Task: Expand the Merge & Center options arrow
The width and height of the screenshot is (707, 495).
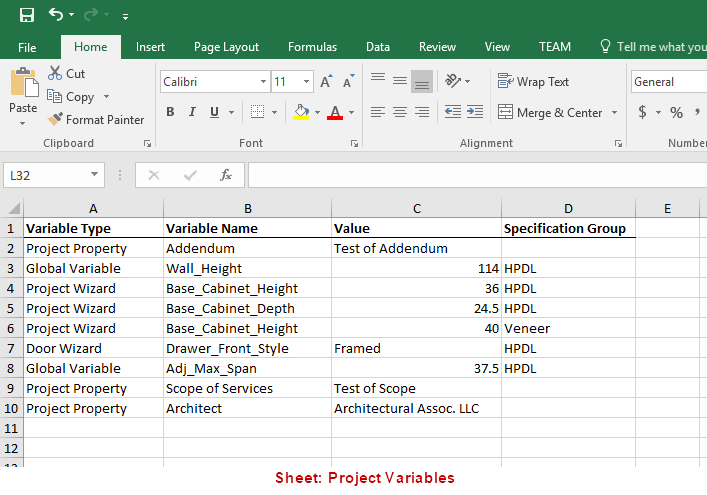Action: (x=614, y=112)
